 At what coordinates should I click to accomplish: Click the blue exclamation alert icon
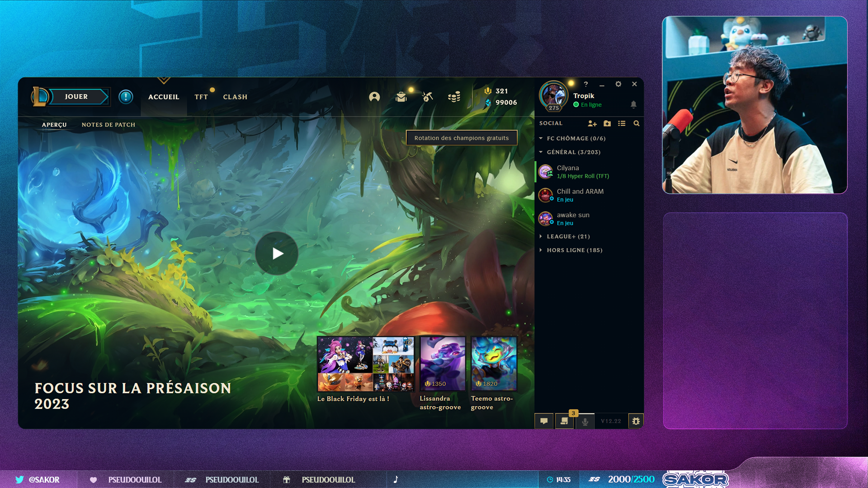click(x=126, y=97)
